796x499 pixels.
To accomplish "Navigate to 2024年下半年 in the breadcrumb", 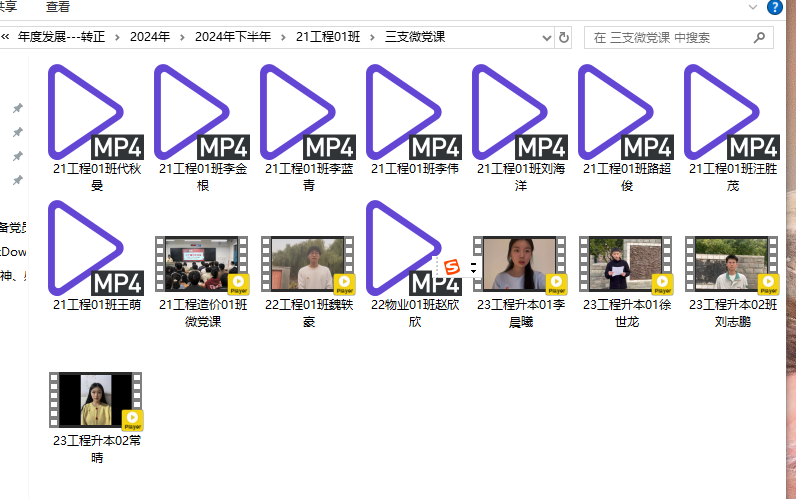I will pos(232,37).
